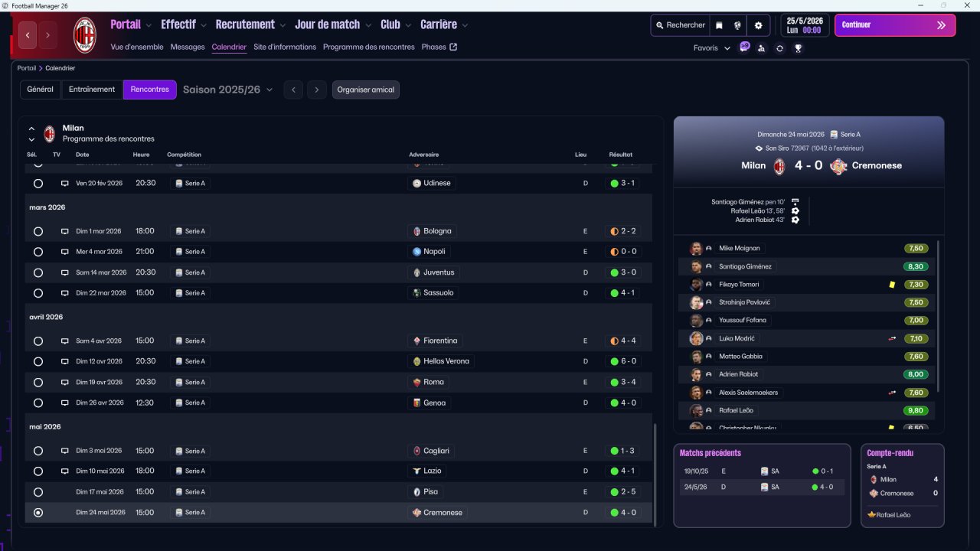Click the Portail breadcrumb link
This screenshot has height=551, width=980.
pyautogui.click(x=27, y=68)
